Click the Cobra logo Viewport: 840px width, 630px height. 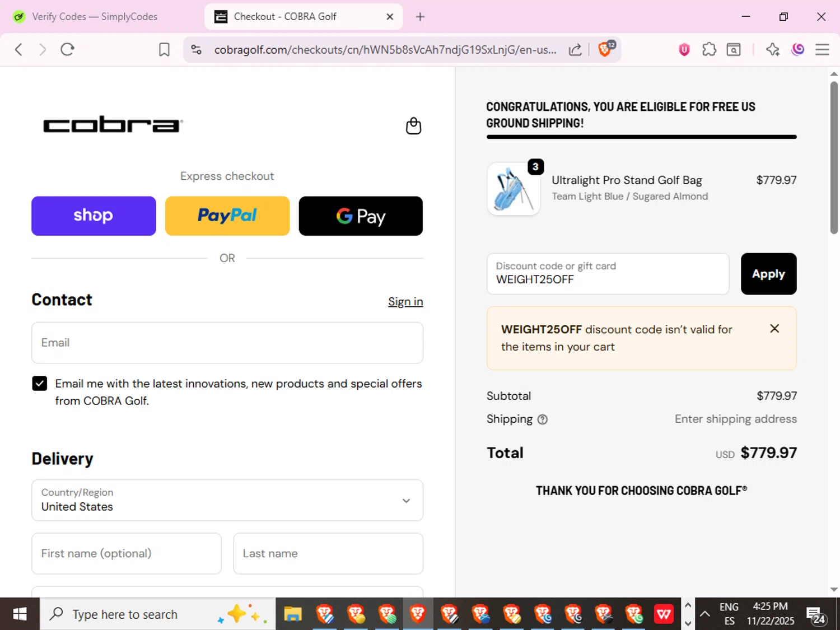[x=113, y=124]
